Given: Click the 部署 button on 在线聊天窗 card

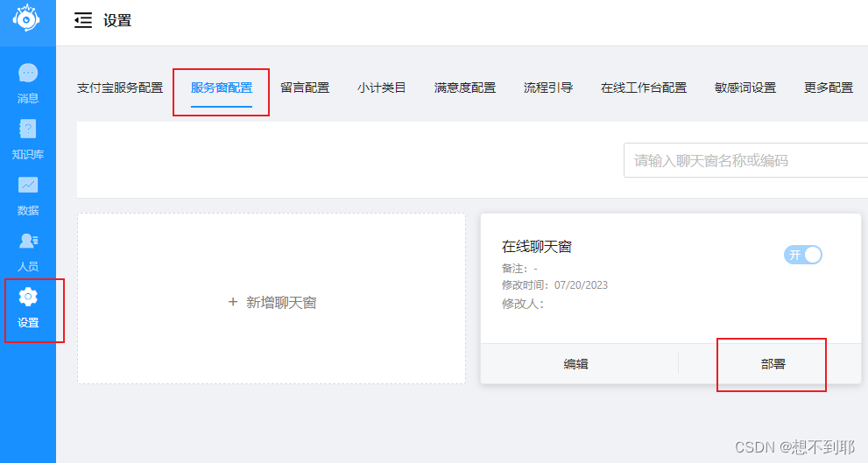Looking at the screenshot, I should (773, 363).
